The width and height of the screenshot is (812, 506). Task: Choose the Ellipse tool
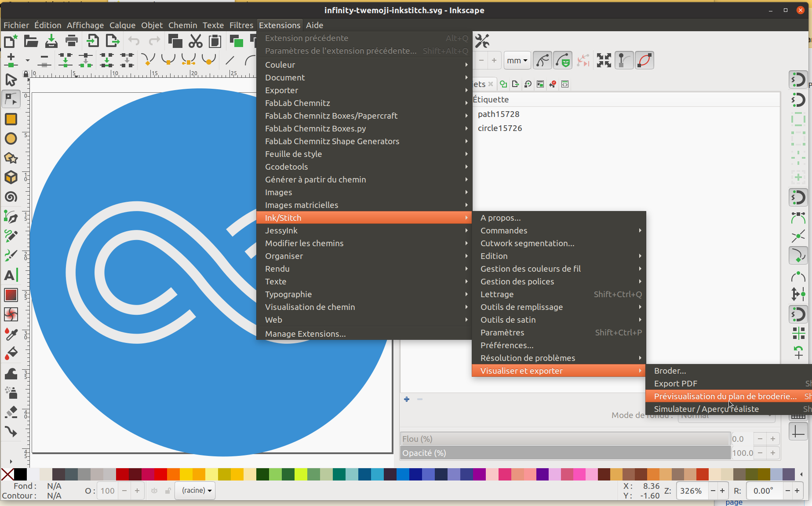point(11,138)
